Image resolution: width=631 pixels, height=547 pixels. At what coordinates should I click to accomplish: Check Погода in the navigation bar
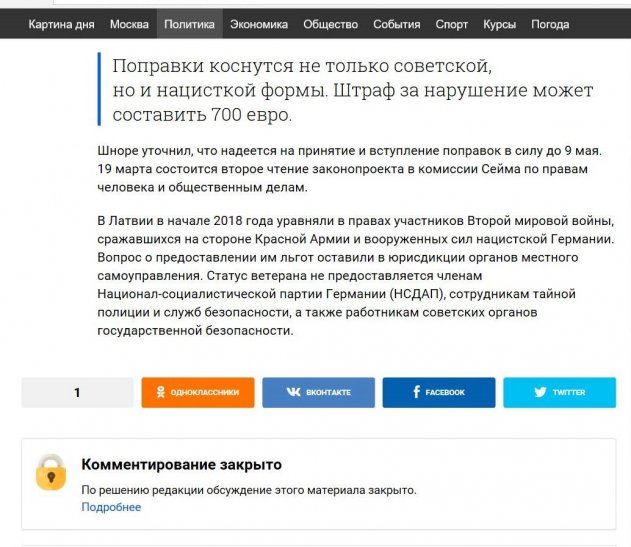550,24
